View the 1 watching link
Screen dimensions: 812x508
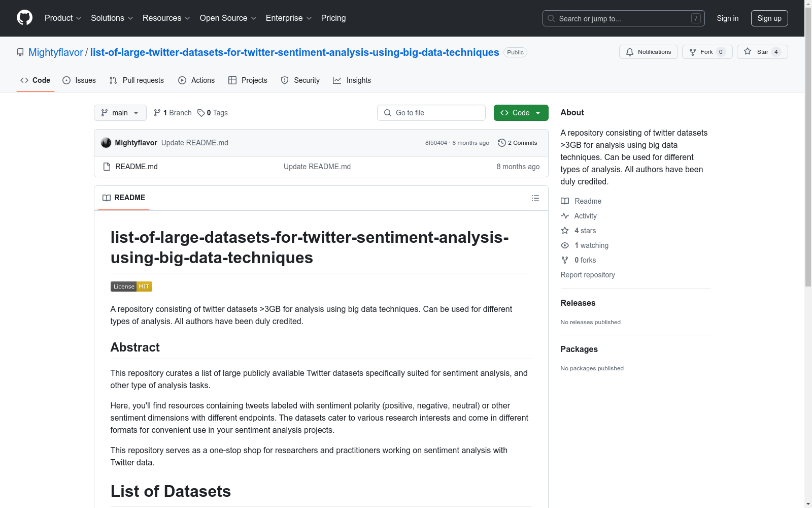click(x=585, y=245)
